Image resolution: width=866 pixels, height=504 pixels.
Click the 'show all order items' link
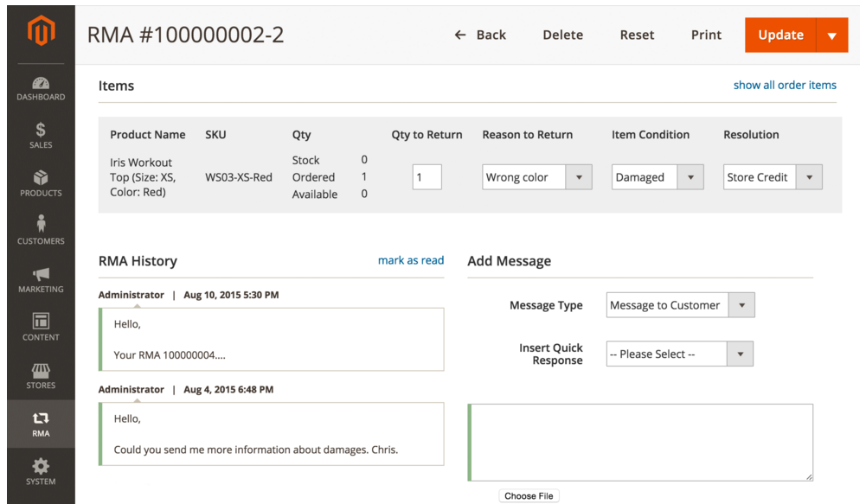point(785,85)
